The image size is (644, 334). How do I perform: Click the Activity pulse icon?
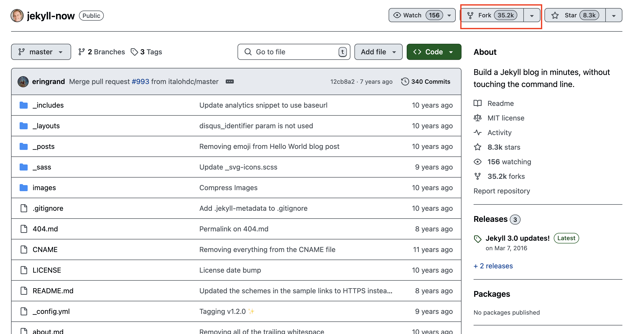click(477, 133)
